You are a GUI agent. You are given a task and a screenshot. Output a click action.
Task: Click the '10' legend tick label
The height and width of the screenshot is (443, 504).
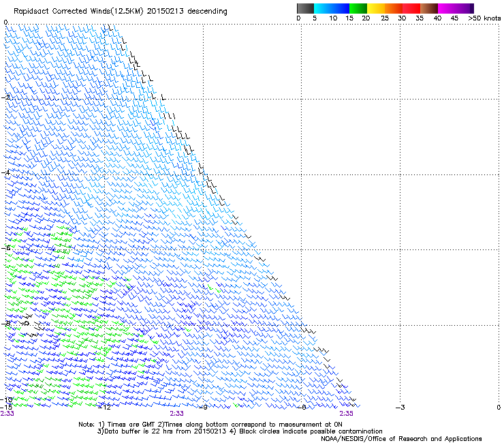point(333,18)
